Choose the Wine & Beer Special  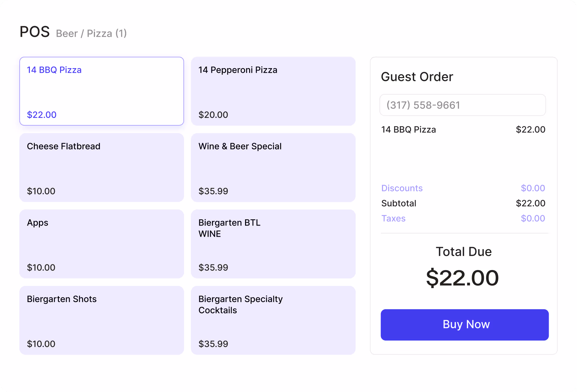(x=273, y=168)
